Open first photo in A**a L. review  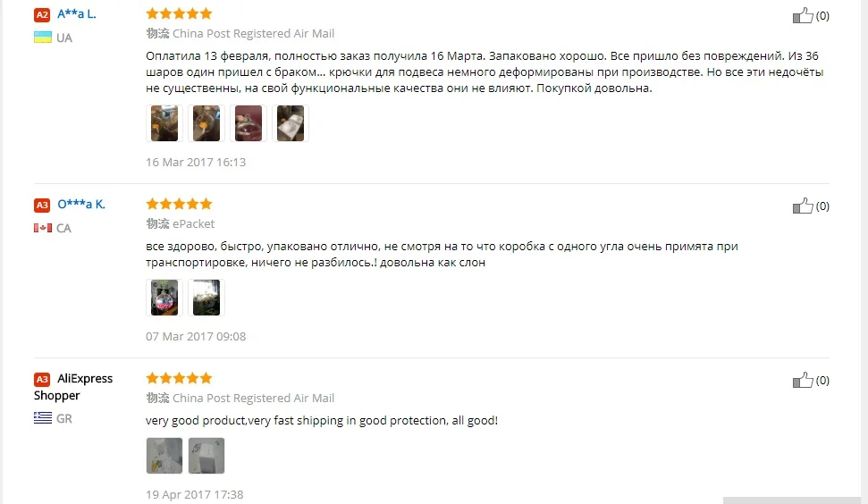(164, 123)
